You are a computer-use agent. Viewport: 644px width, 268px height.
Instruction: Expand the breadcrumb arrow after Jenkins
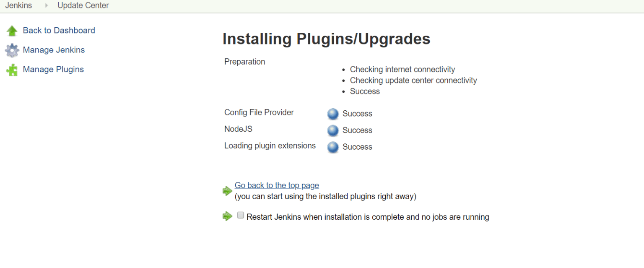pyautogui.click(x=47, y=6)
